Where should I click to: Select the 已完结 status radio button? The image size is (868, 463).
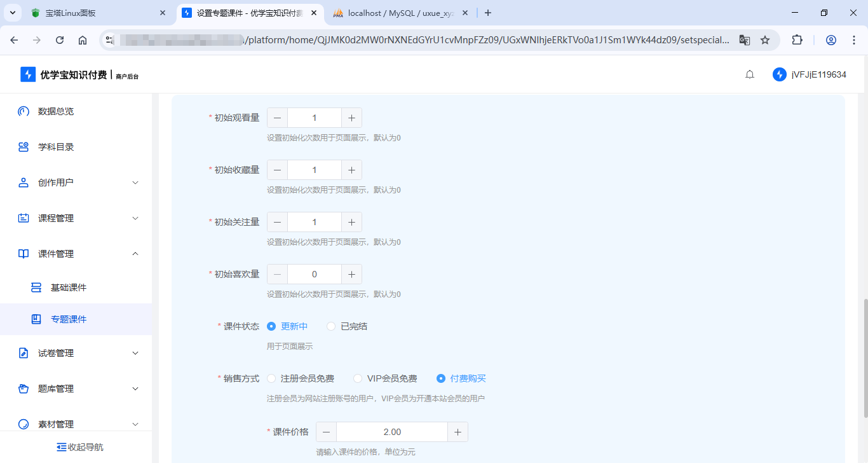[330, 326]
